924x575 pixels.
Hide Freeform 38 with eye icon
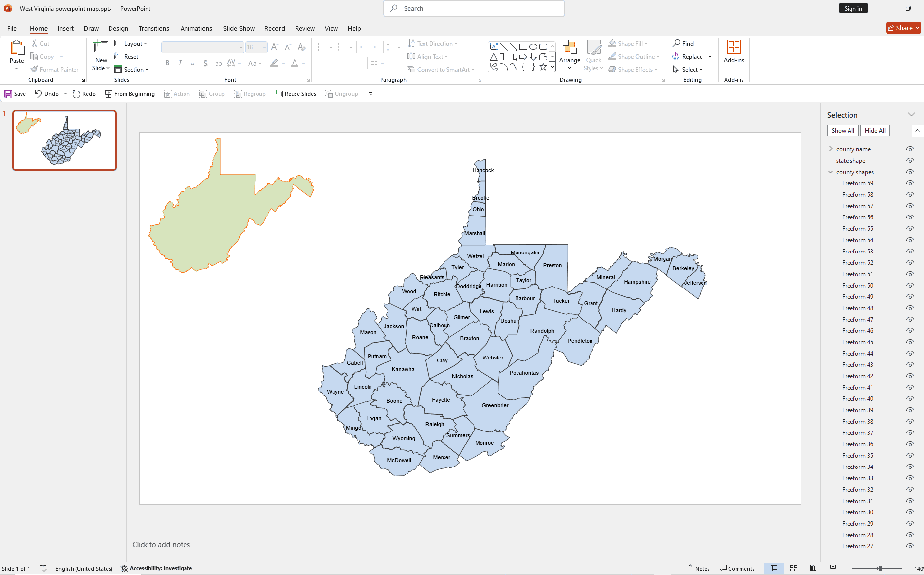tap(910, 422)
